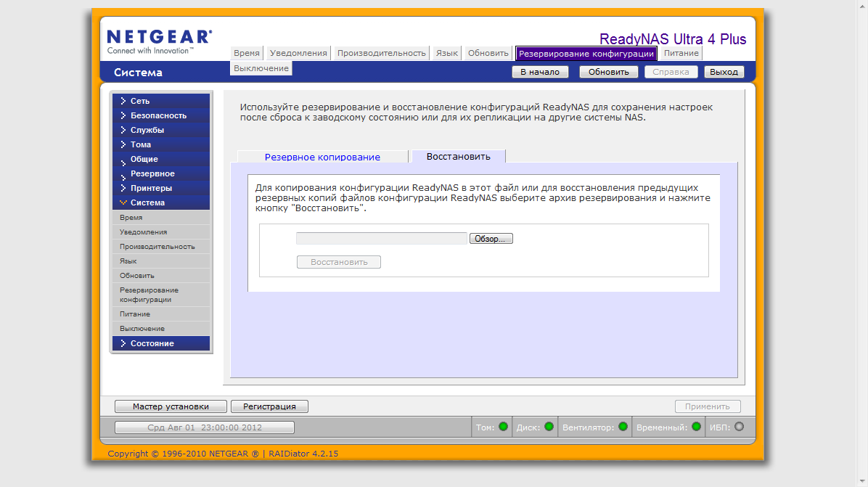The image size is (868, 487).
Task: Click the RAIDiator 4.2.15 version text
Action: click(x=303, y=453)
